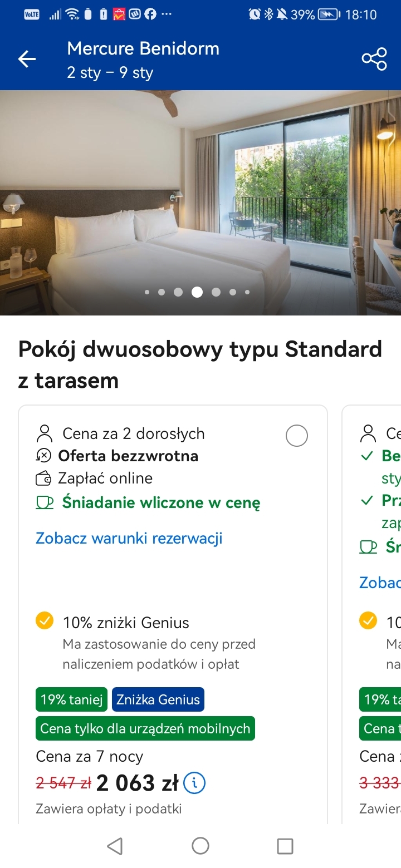Tap the mobile-only price badge
Image resolution: width=401 pixels, height=868 pixels.
coord(145,728)
